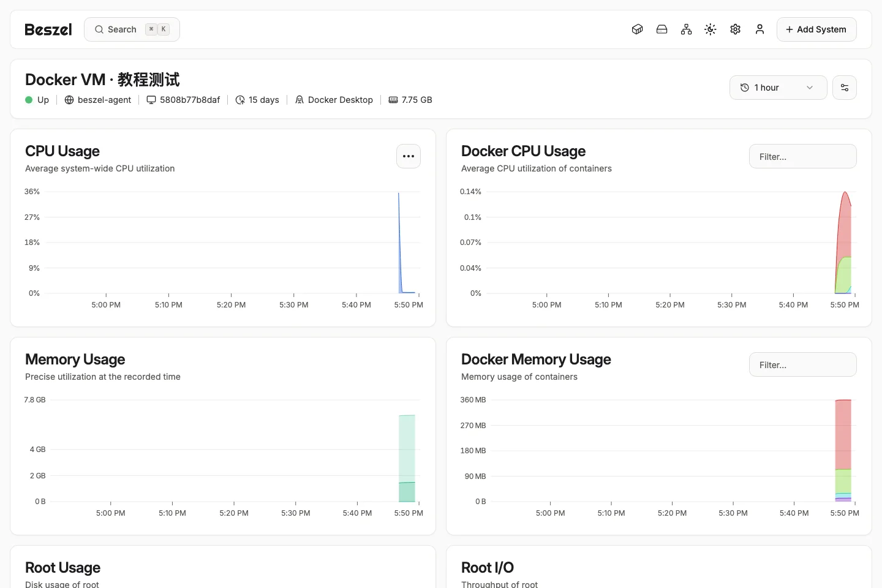
Task: Click the chart options sliders icon
Action: point(845,88)
